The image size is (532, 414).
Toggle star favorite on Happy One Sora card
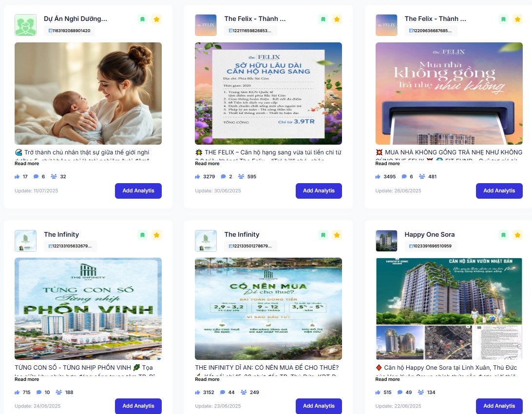(517, 235)
